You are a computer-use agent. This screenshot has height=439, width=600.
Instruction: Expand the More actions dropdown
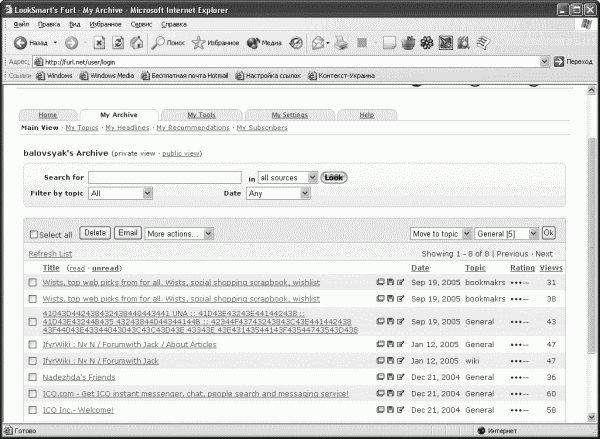click(x=179, y=234)
